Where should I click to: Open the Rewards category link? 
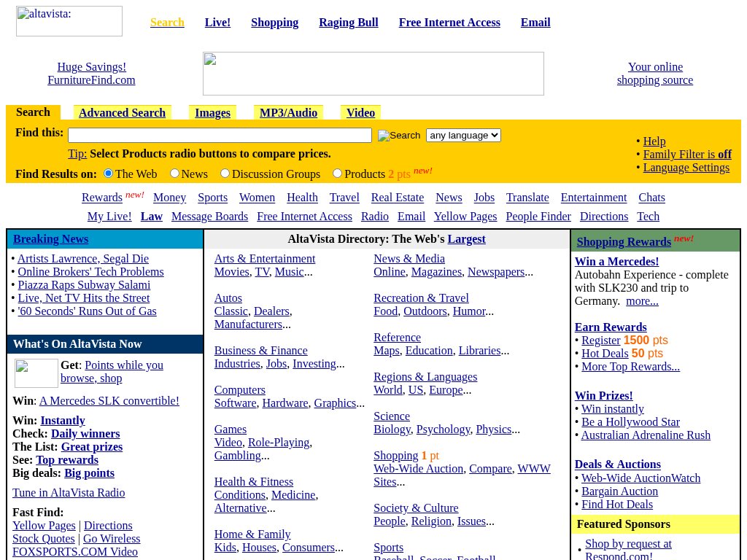[x=102, y=198]
